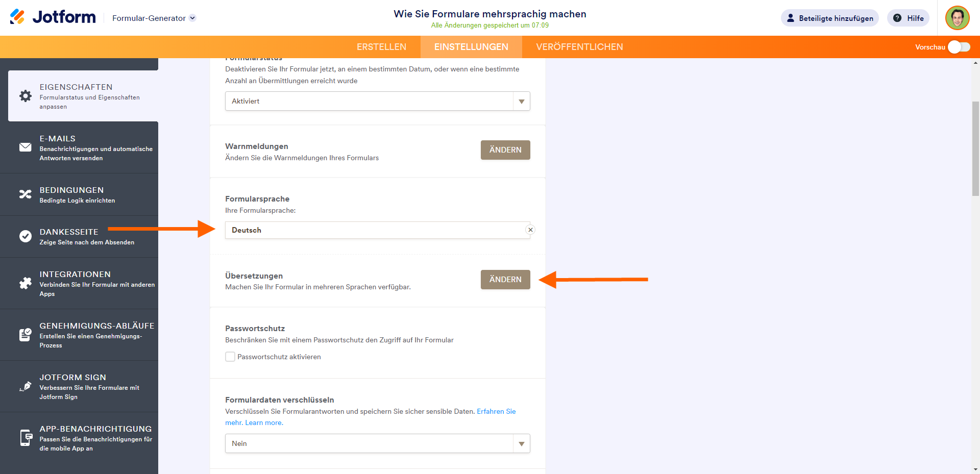Click the Deutsch language input field
Image resolution: width=980 pixels, height=474 pixels.
click(x=373, y=230)
